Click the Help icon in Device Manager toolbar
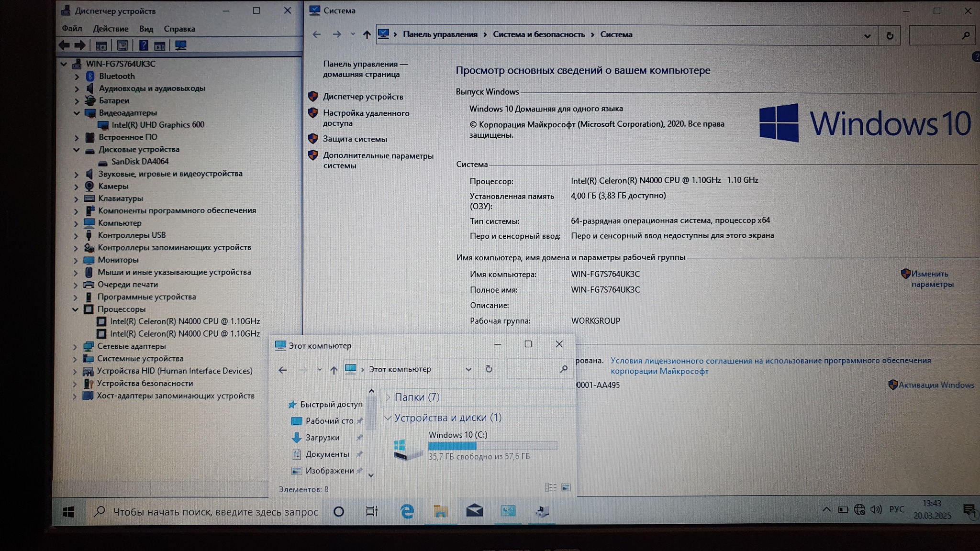The width and height of the screenshot is (980, 551). tap(144, 45)
